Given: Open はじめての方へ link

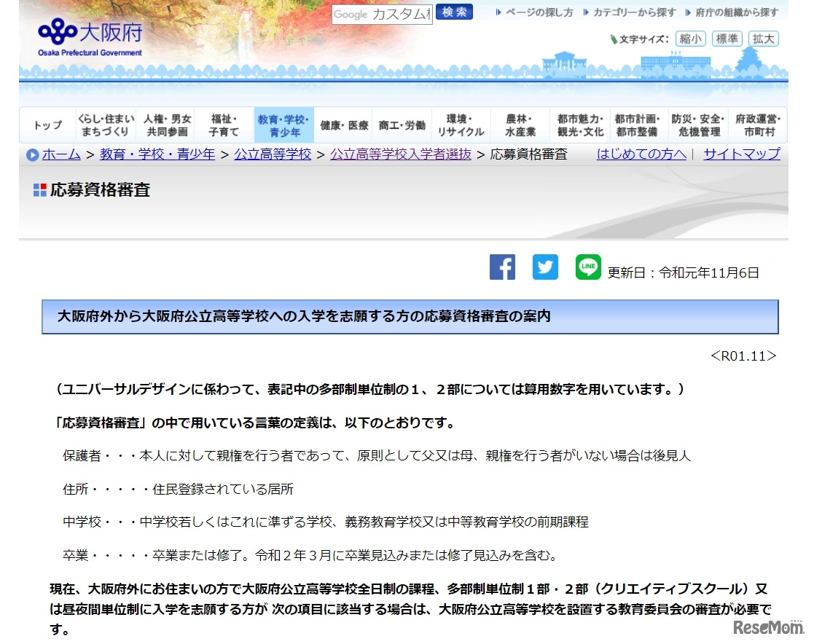Looking at the screenshot, I should pyautogui.click(x=641, y=154).
